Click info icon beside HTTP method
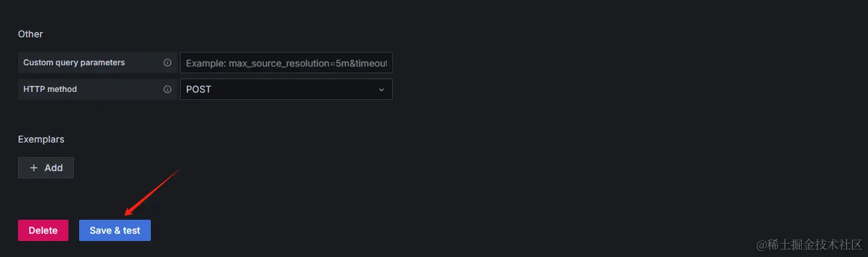The image size is (868, 257). point(167,89)
